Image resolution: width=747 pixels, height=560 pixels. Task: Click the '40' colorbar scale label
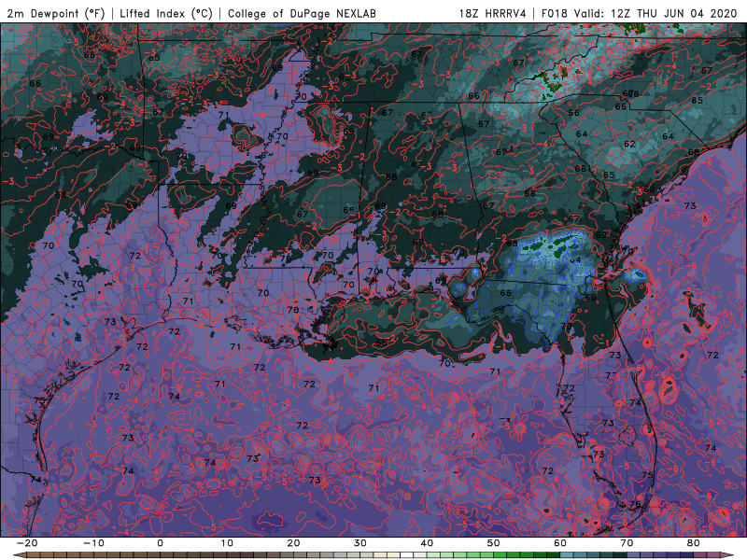click(427, 543)
